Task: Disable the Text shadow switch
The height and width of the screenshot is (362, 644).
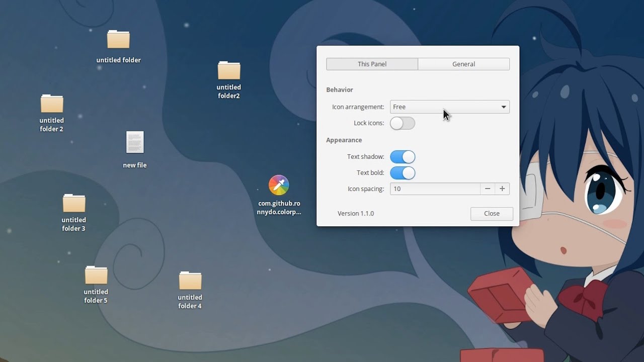Action: click(403, 157)
